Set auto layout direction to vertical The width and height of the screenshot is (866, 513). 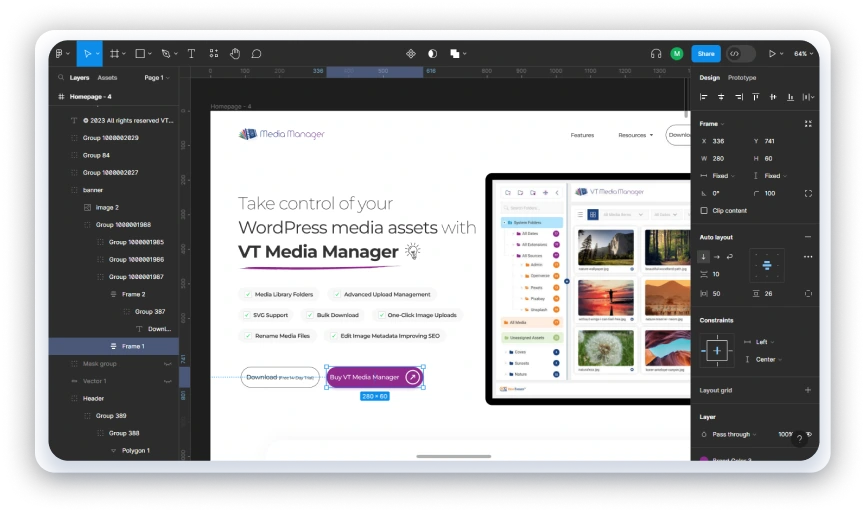(x=704, y=256)
